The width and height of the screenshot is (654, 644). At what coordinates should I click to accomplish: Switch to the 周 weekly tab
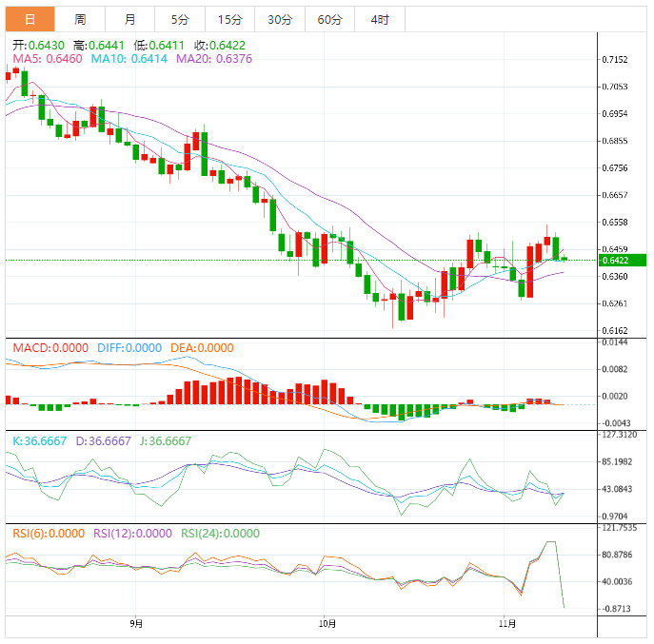(80, 19)
